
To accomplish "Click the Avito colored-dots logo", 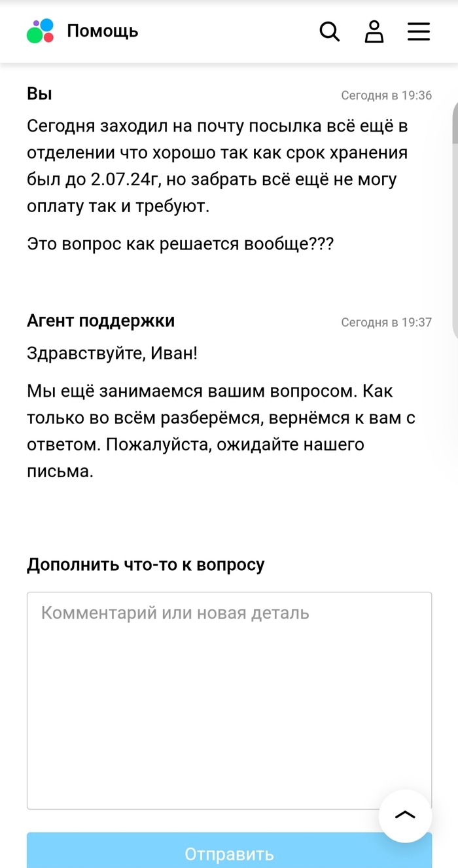I will [x=40, y=31].
